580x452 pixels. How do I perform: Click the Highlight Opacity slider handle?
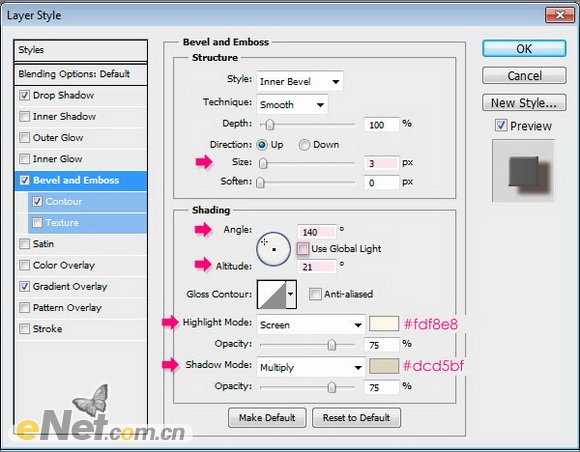pos(332,345)
